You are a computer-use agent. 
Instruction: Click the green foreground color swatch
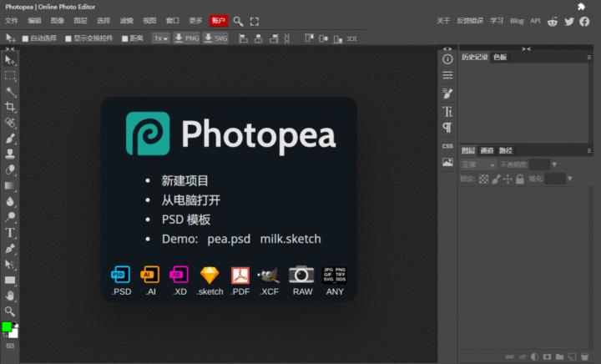(7, 326)
